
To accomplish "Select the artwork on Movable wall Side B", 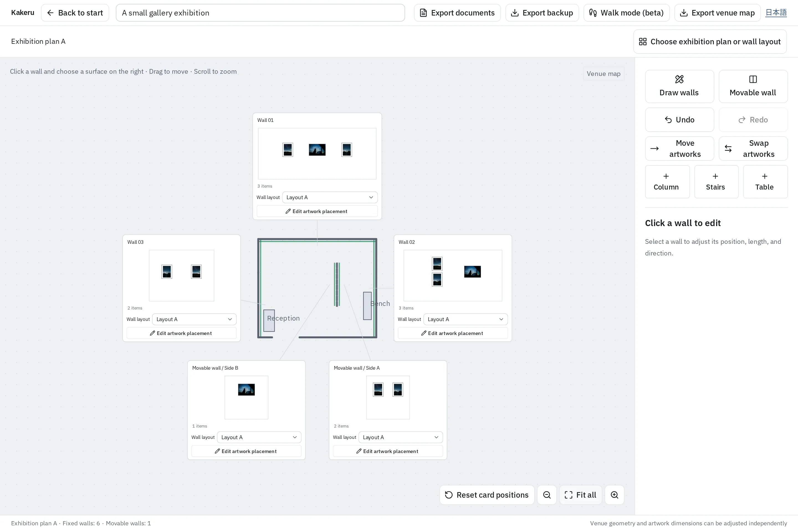I will [x=246, y=390].
